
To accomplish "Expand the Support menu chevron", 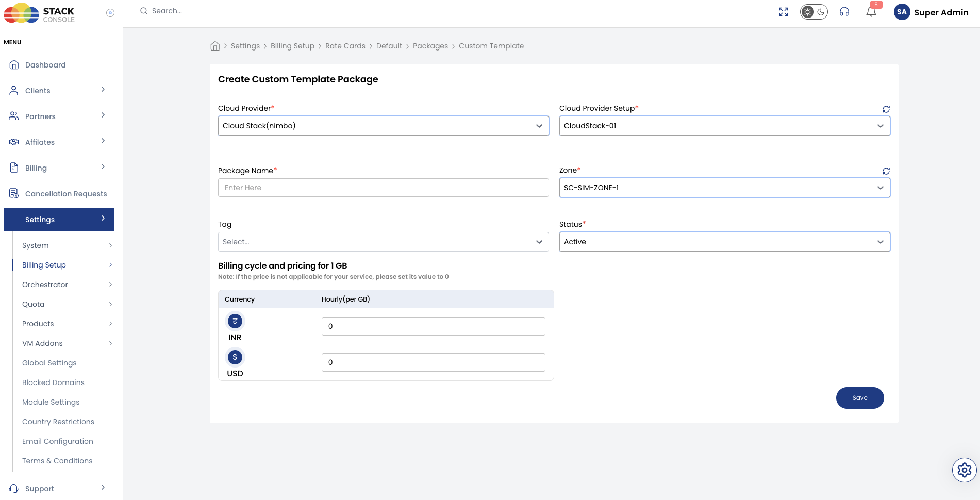I will pos(103,488).
